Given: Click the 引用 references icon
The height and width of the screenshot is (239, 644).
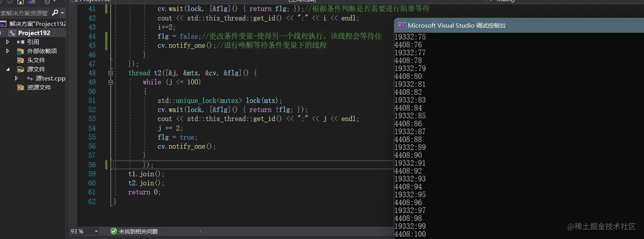Looking at the screenshot, I should (20, 42).
